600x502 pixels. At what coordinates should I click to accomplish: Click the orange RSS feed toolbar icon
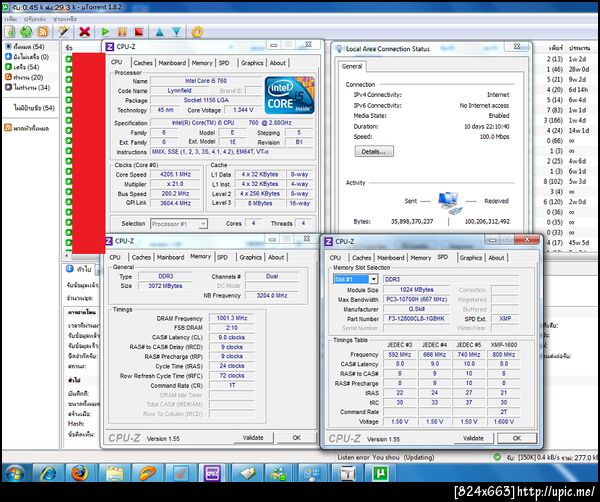click(45, 31)
